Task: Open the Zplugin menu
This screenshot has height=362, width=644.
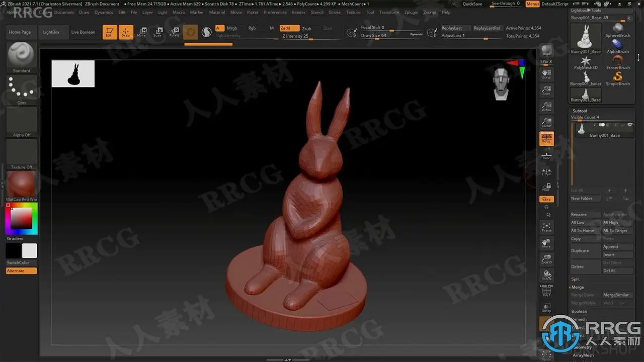Action: tap(411, 12)
